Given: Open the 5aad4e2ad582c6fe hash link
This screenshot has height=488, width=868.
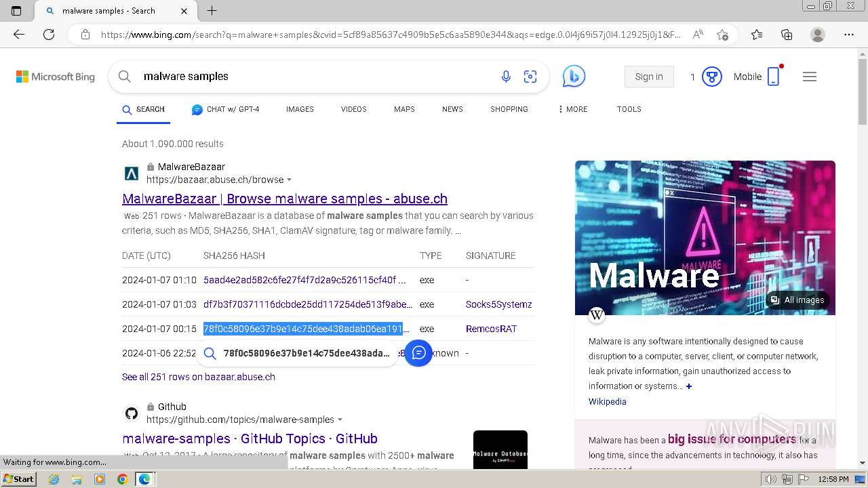Looking at the screenshot, I should point(304,280).
